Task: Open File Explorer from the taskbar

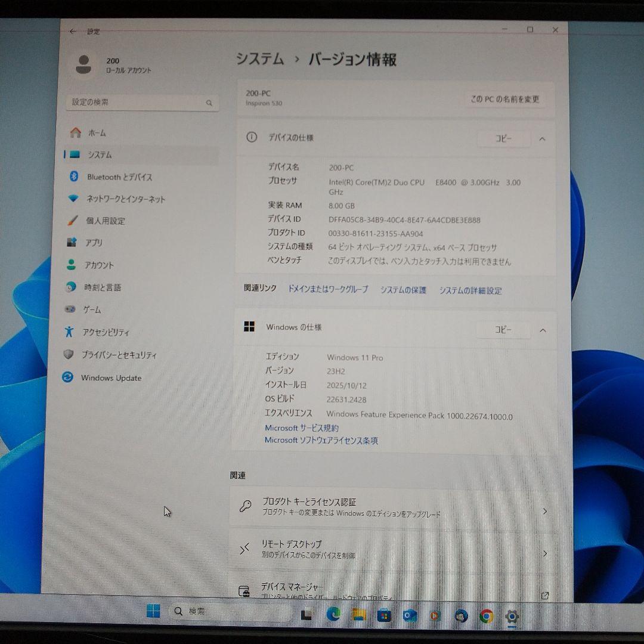Action: tap(358, 614)
